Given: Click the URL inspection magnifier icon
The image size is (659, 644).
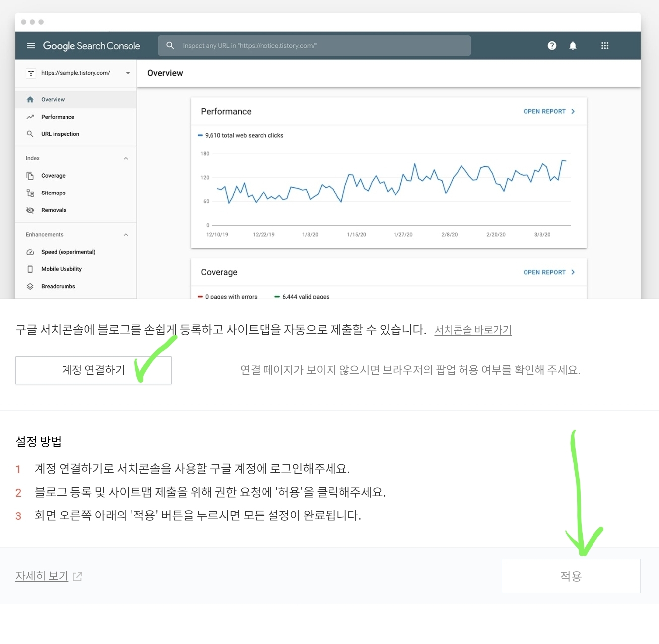Looking at the screenshot, I should [30, 134].
